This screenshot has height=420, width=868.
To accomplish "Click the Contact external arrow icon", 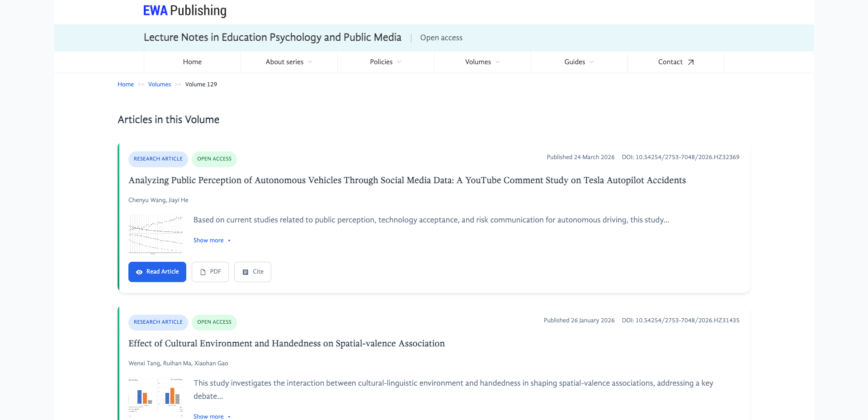I will [x=691, y=62].
